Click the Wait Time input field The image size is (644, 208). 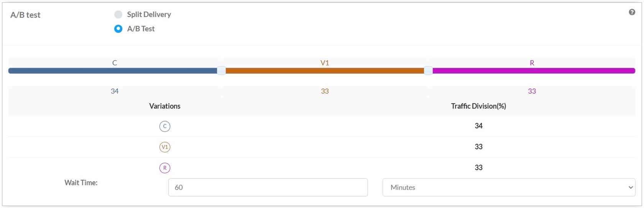(268, 187)
